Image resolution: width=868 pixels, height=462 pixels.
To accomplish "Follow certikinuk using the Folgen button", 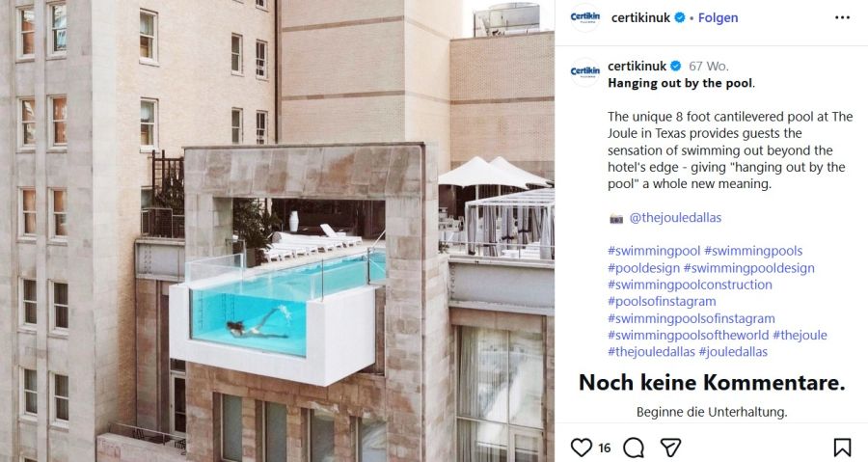I will pyautogui.click(x=718, y=17).
